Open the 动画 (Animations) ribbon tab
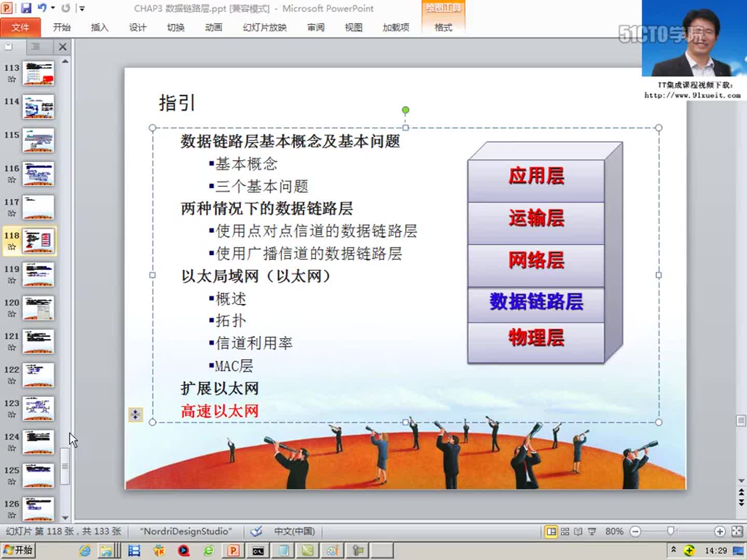747x560 pixels. click(x=214, y=27)
